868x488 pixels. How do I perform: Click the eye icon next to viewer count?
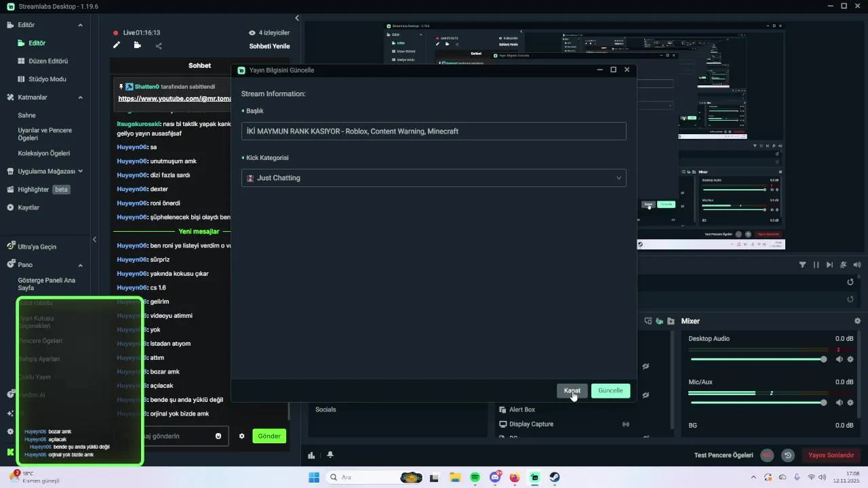[x=252, y=33]
